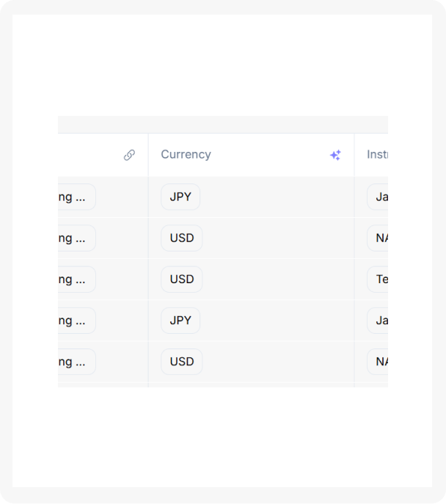Open the truncated "ng ..." chip in second row

click(76, 238)
